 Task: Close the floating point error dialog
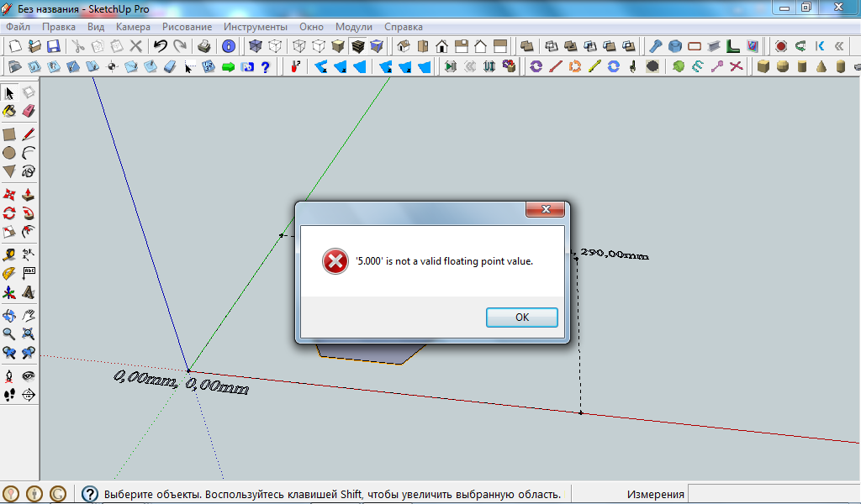click(x=547, y=209)
